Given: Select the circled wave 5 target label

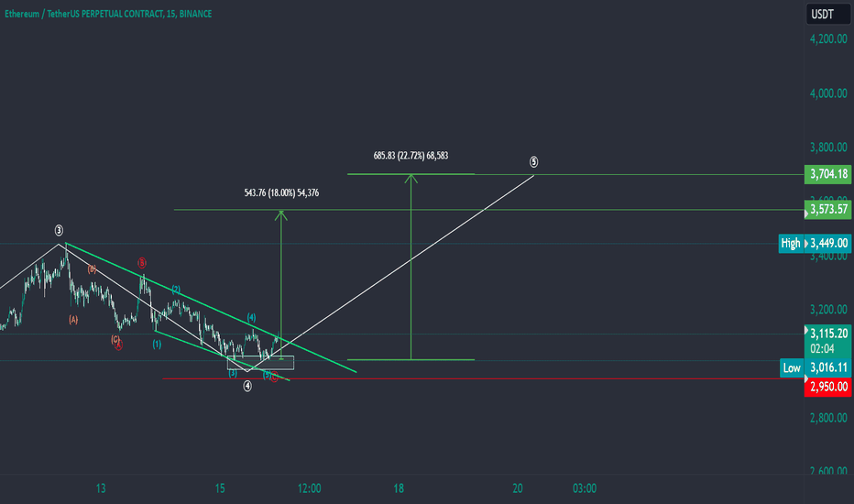Looking at the screenshot, I should 533,162.
